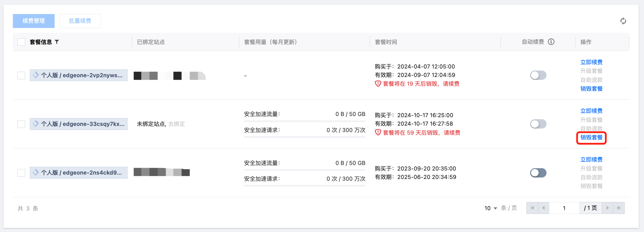644x232 pixels.
Task: Click the 去绑定 link for the unbound site
Action: click(177, 124)
